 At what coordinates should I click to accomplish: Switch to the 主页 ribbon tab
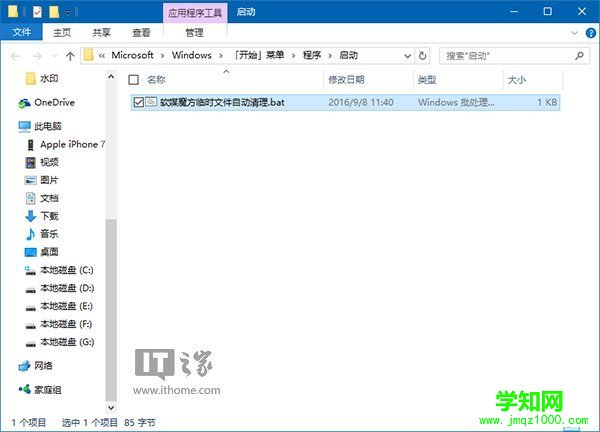point(62,33)
